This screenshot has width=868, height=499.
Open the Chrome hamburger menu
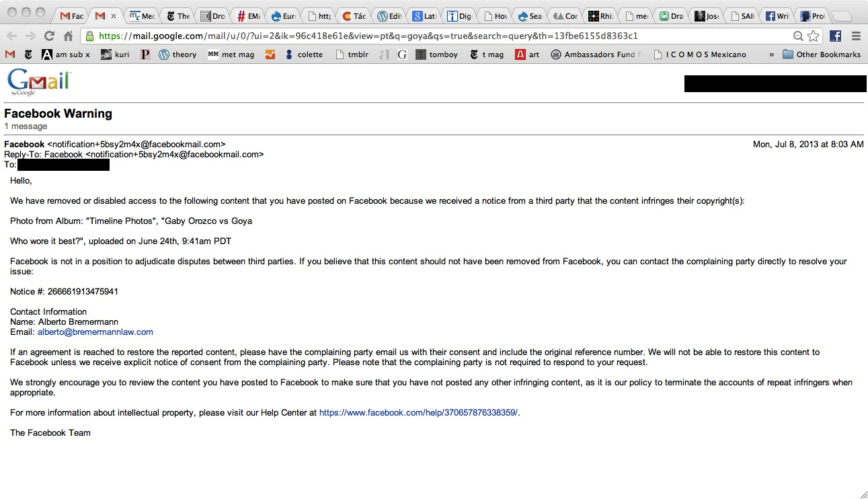(x=856, y=36)
